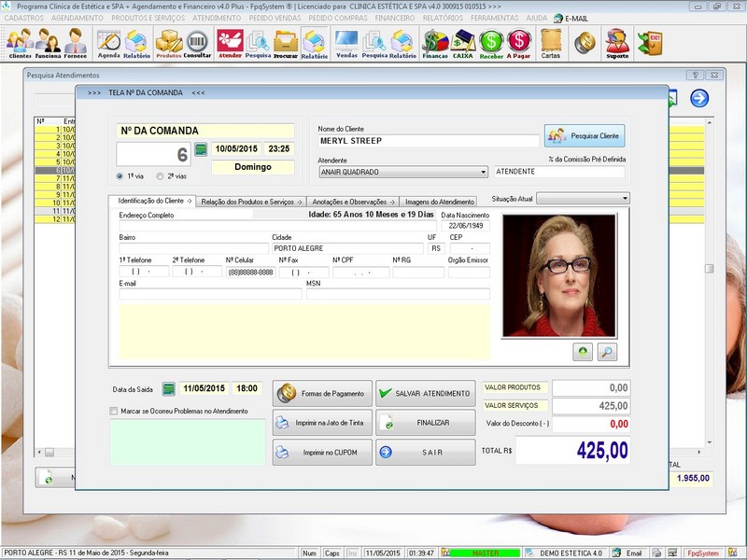
Task: Click the SAIR button
Action: [426, 453]
